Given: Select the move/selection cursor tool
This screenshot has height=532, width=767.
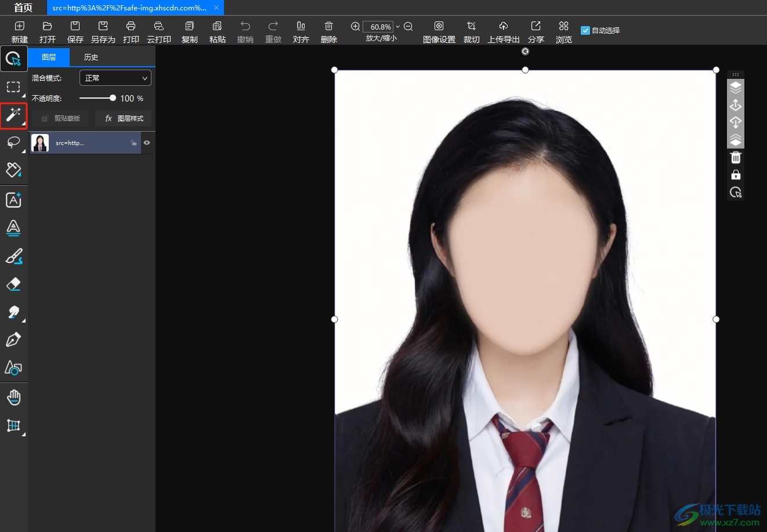Looking at the screenshot, I should pyautogui.click(x=13, y=59).
